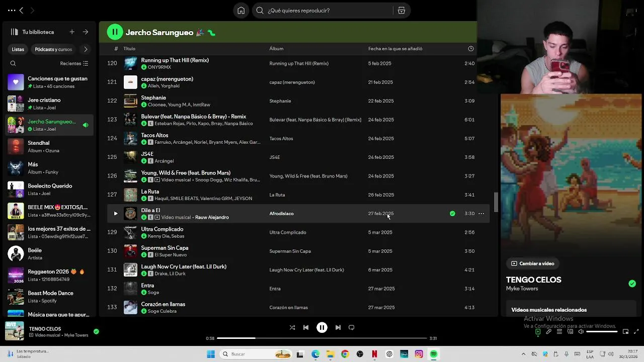Image resolution: width=644 pixels, height=362 pixels.
Task: Select the 'Listas' filter chip
Action: coord(18,49)
